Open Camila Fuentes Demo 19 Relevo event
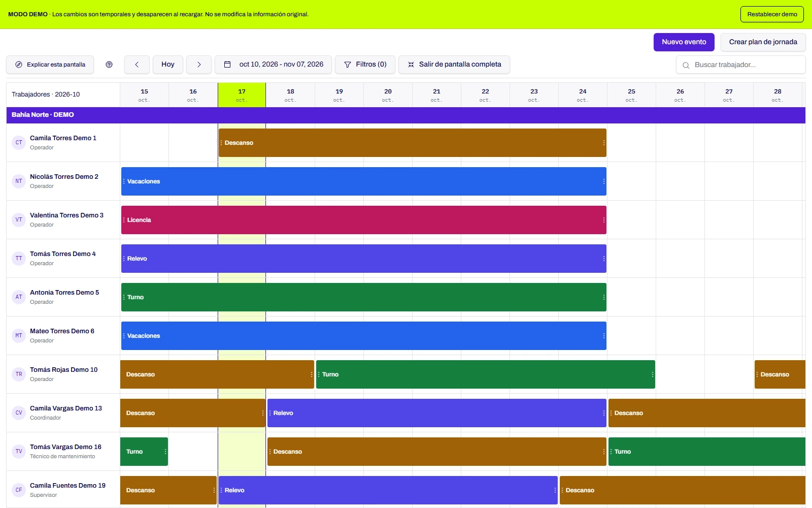 coord(388,490)
